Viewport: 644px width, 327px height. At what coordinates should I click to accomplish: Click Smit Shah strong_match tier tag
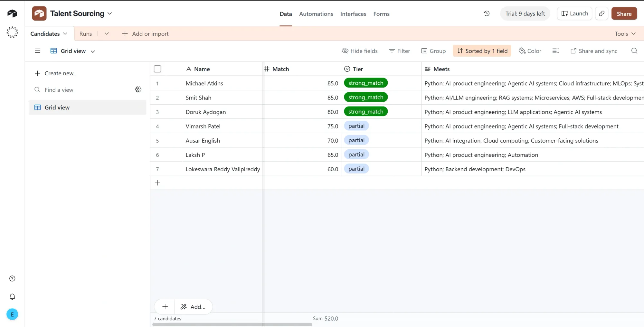click(x=366, y=97)
